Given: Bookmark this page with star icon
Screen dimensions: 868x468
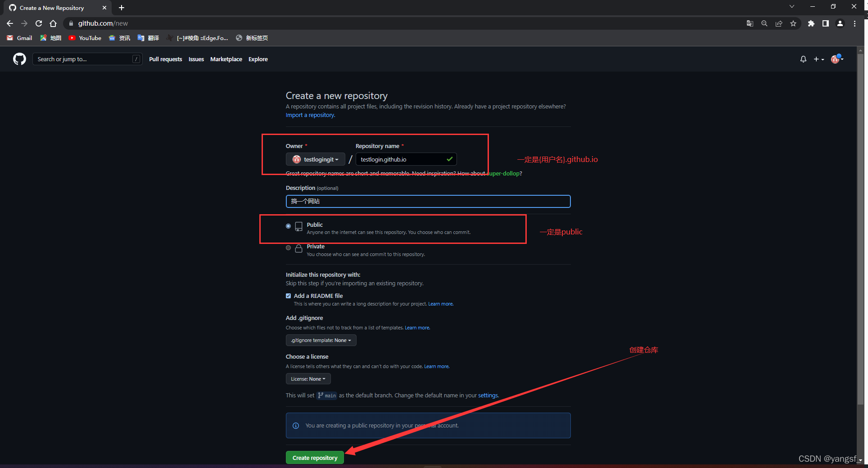Looking at the screenshot, I should tap(793, 23).
